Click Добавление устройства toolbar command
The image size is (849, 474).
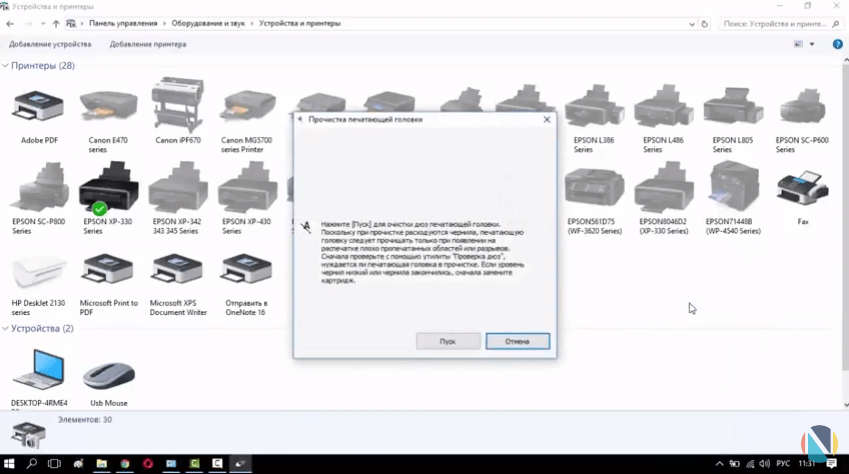click(x=50, y=44)
